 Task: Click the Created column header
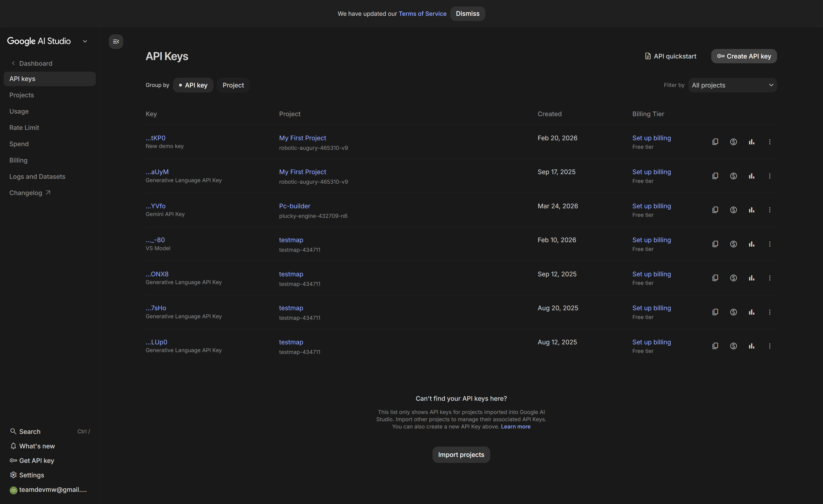550,114
